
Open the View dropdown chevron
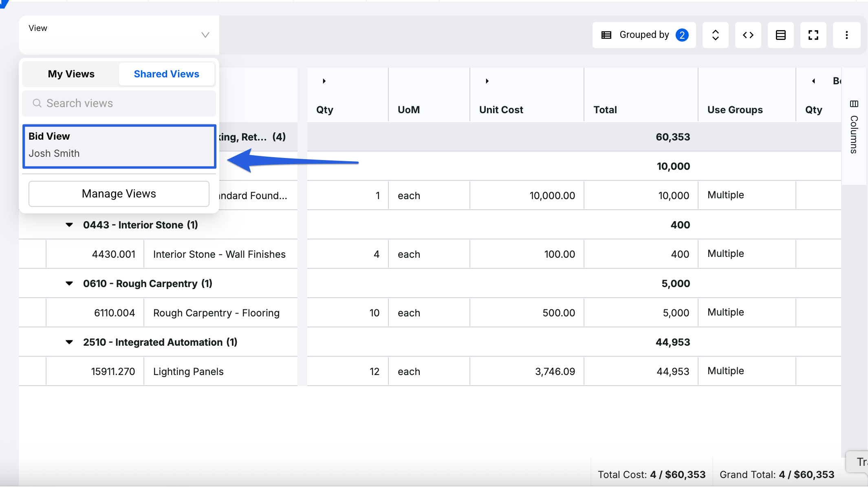pos(205,35)
